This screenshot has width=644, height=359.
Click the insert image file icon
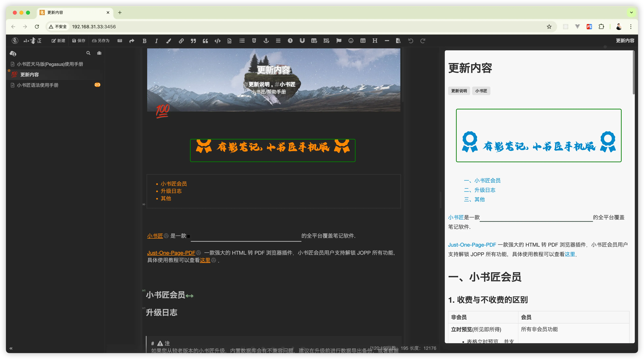(229, 41)
